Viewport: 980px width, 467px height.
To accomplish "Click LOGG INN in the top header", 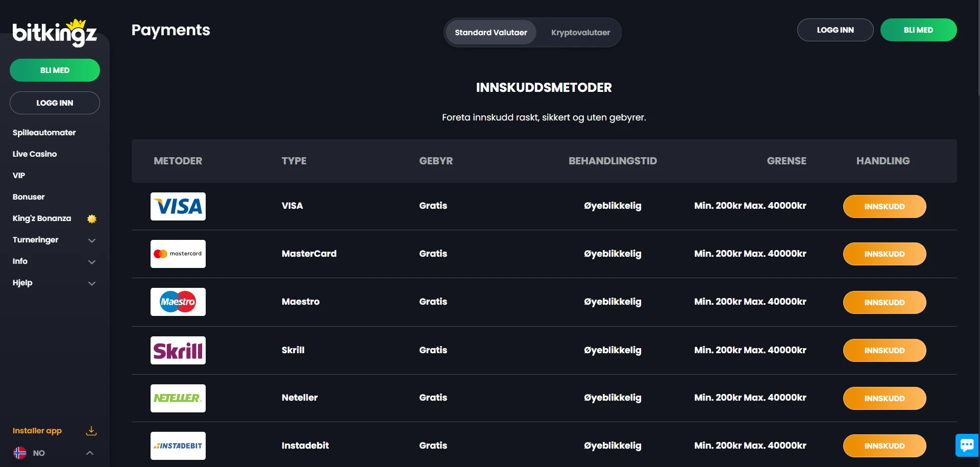I will [x=835, y=30].
